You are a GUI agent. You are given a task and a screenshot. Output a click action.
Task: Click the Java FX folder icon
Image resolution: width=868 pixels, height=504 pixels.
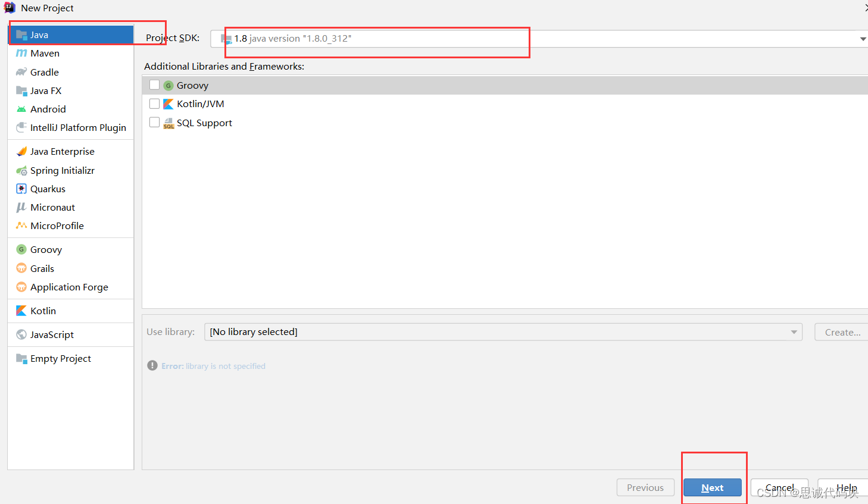(x=21, y=91)
